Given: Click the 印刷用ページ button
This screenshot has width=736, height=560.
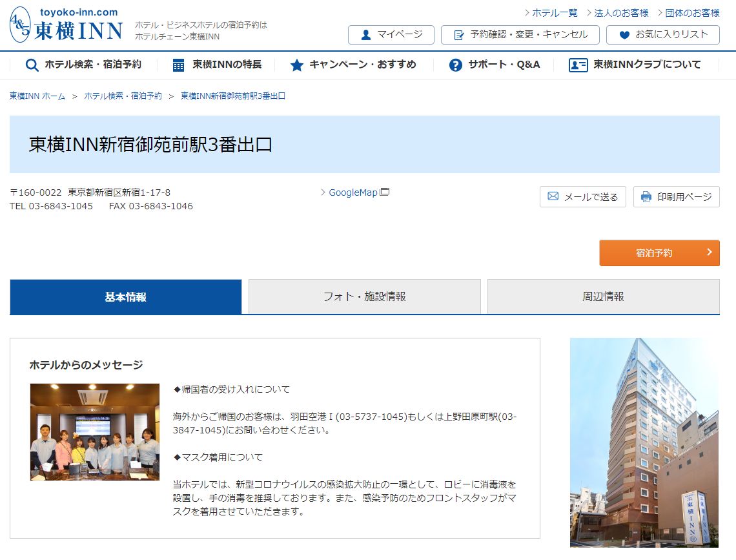Looking at the screenshot, I should (677, 197).
